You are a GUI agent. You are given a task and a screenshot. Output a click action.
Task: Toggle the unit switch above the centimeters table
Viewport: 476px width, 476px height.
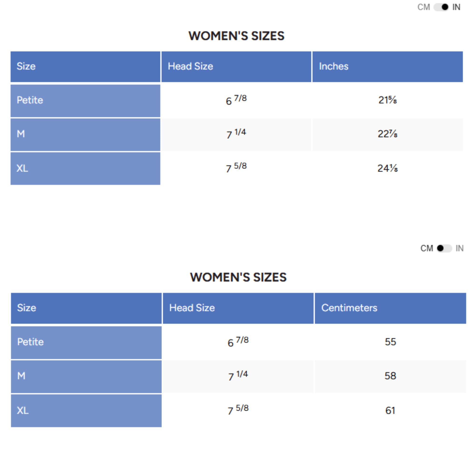tap(444, 248)
